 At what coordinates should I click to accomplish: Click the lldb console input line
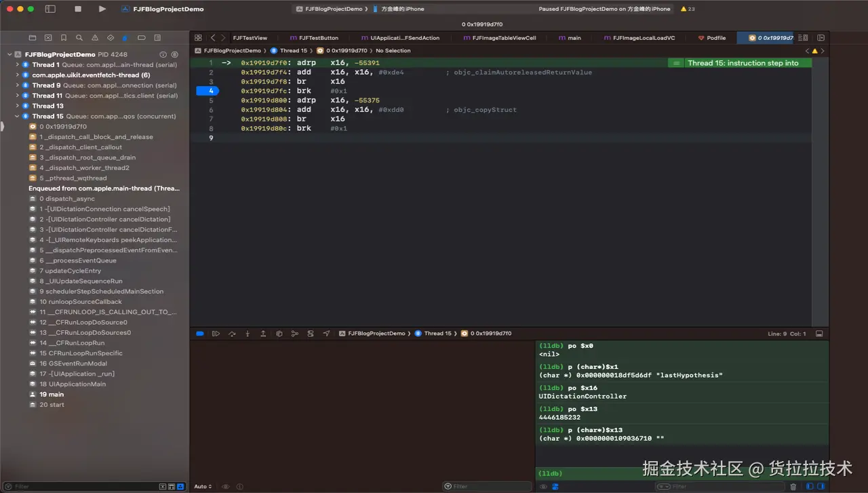pyautogui.click(x=682, y=473)
